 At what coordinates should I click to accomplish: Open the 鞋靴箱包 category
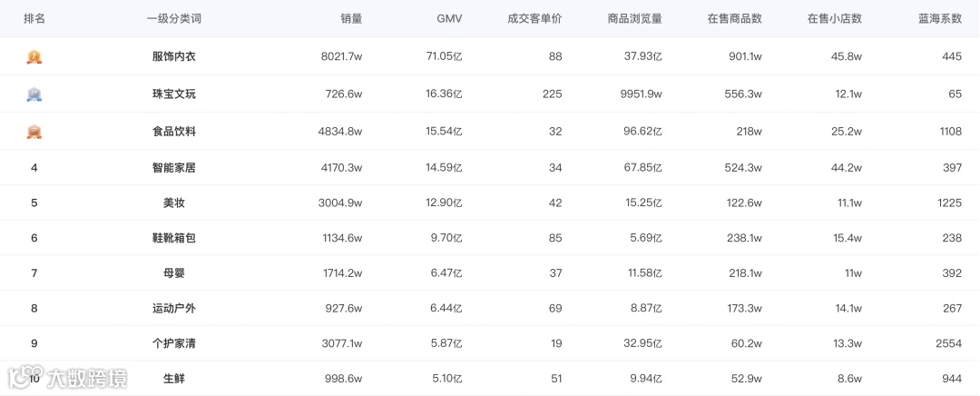click(173, 238)
